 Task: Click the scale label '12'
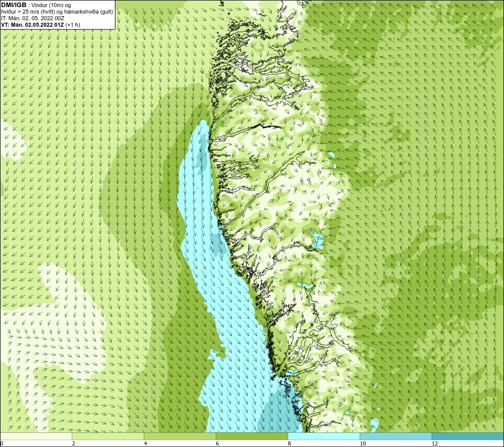(435, 443)
